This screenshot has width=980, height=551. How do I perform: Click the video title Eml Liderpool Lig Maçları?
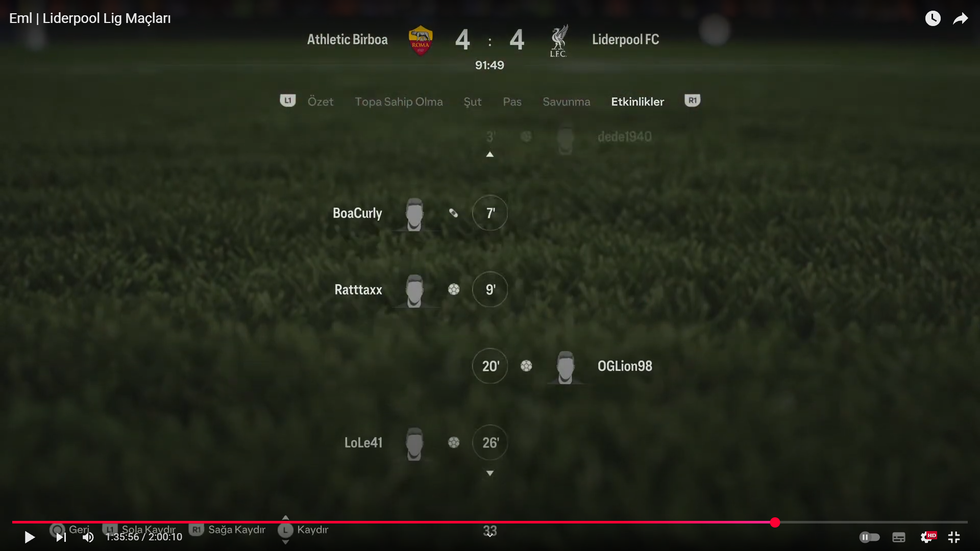90,18
